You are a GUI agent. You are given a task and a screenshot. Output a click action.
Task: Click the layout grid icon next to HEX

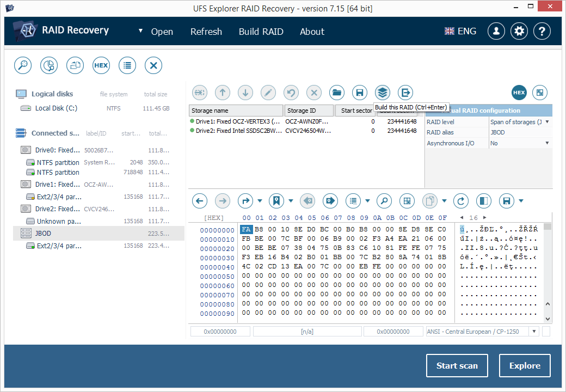540,93
